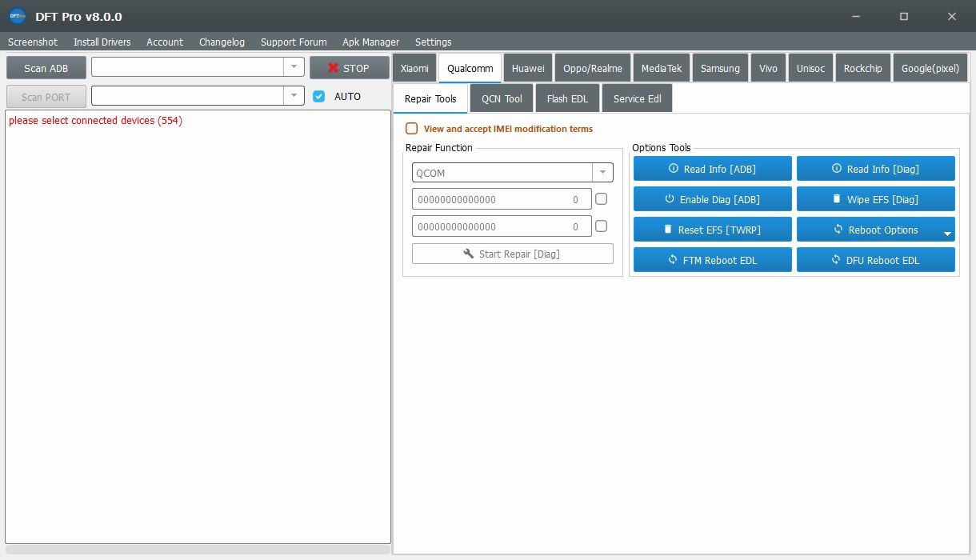Click the red X icon on STOP

(x=334, y=68)
